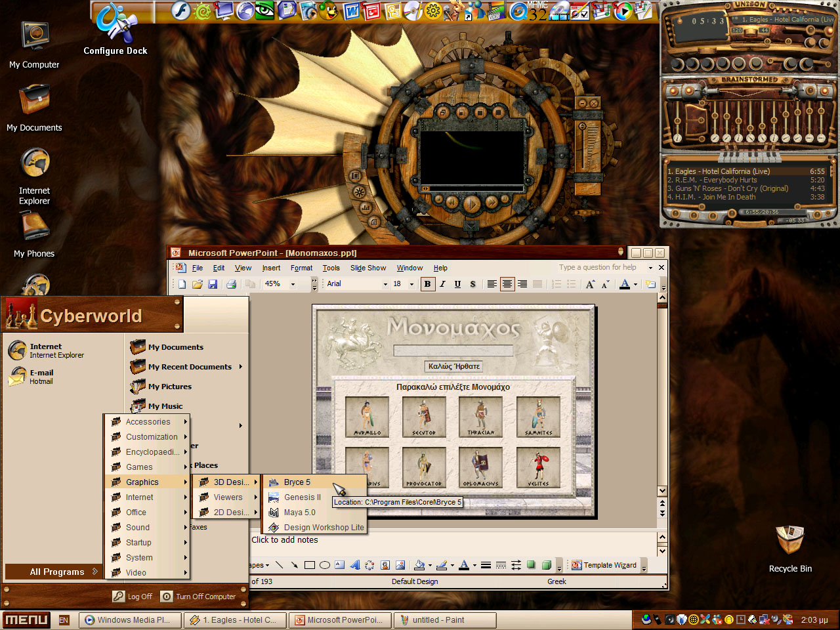Open dash style options
The width and height of the screenshot is (840, 630).
(x=501, y=565)
